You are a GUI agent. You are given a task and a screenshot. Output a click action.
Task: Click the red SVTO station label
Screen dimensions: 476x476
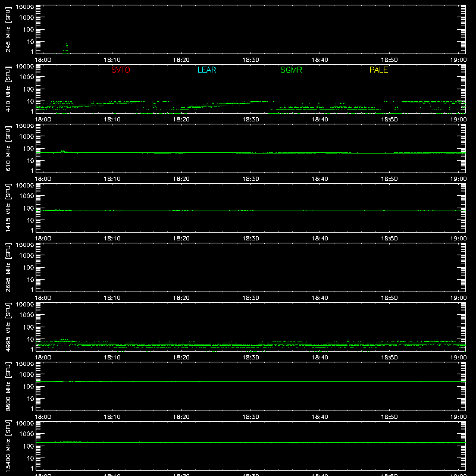pyautogui.click(x=121, y=70)
